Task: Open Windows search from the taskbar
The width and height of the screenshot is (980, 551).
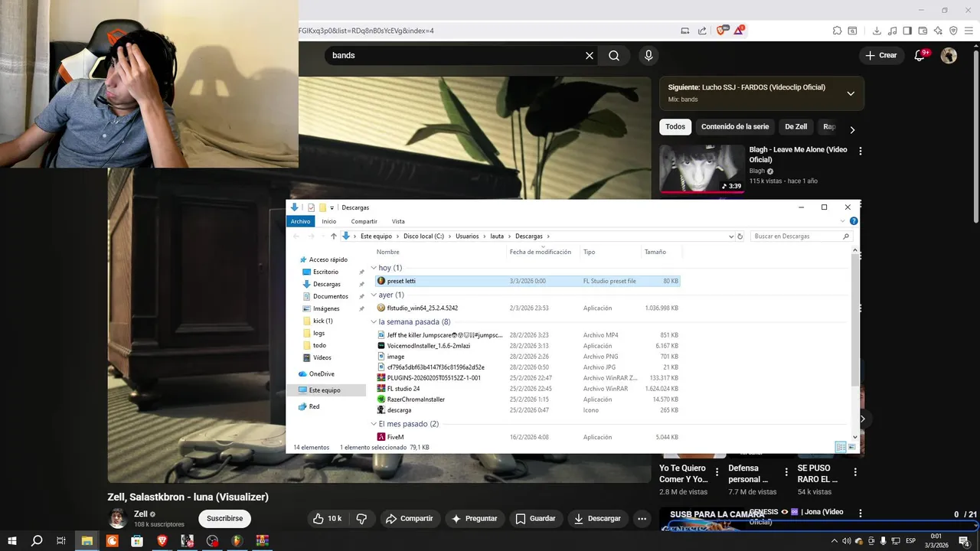Action: [37, 541]
